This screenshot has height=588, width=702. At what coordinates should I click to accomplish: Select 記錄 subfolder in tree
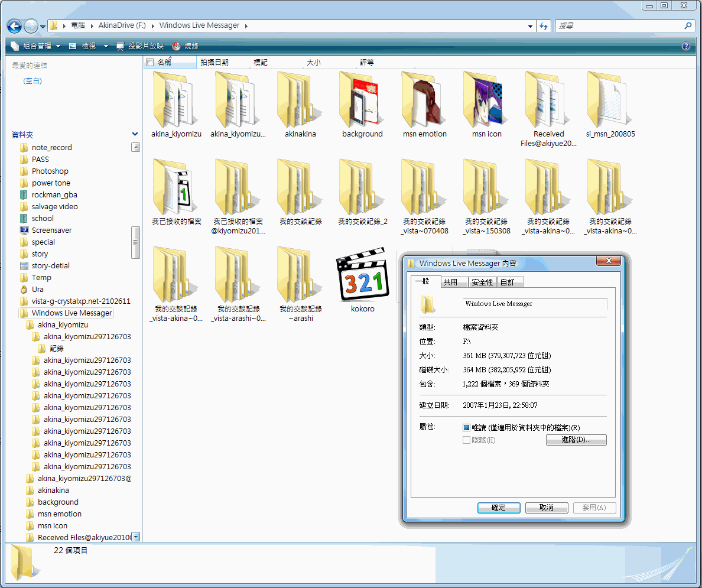tap(51, 349)
